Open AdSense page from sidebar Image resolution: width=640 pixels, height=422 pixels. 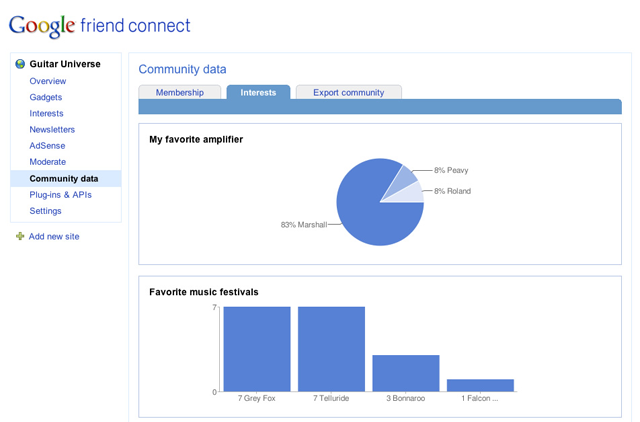tap(47, 146)
